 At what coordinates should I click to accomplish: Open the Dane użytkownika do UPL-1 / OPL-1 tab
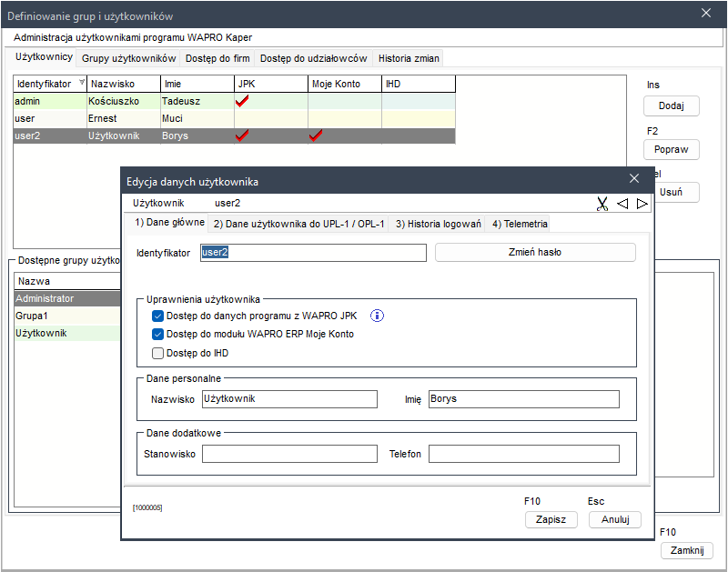[299, 224]
